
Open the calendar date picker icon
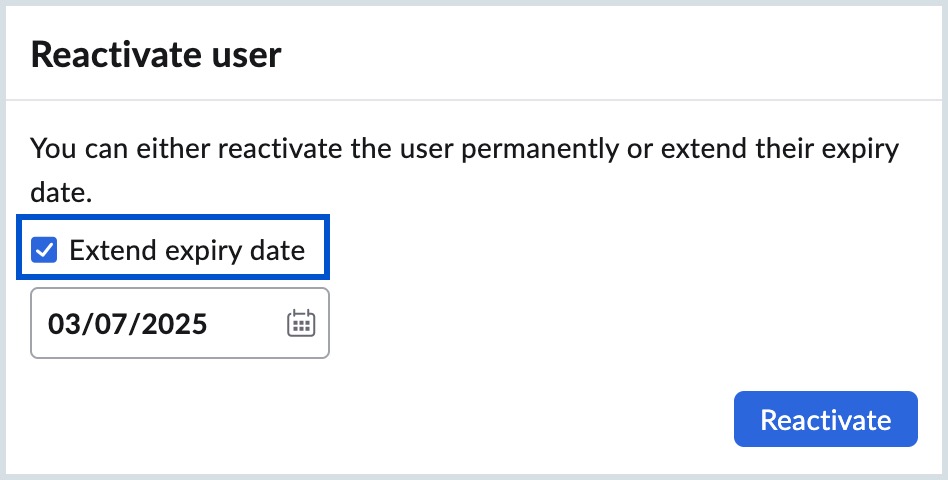(301, 323)
